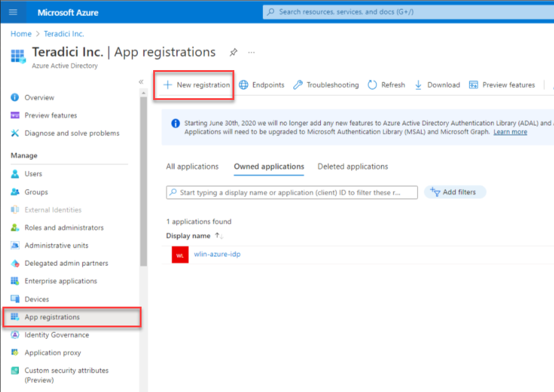Select Groups in the sidebar
554x392 pixels.
point(37,192)
